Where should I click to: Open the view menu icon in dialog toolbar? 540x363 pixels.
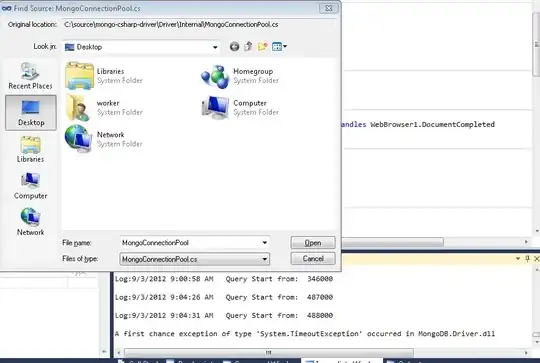tap(279, 46)
